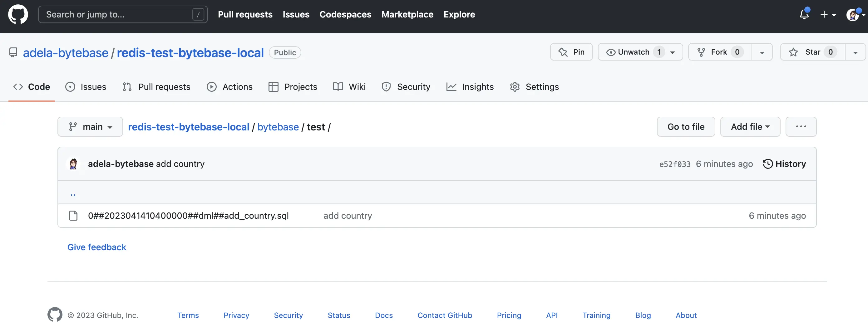Open the main branch selector
The width and height of the screenshot is (868, 332).
(x=90, y=127)
